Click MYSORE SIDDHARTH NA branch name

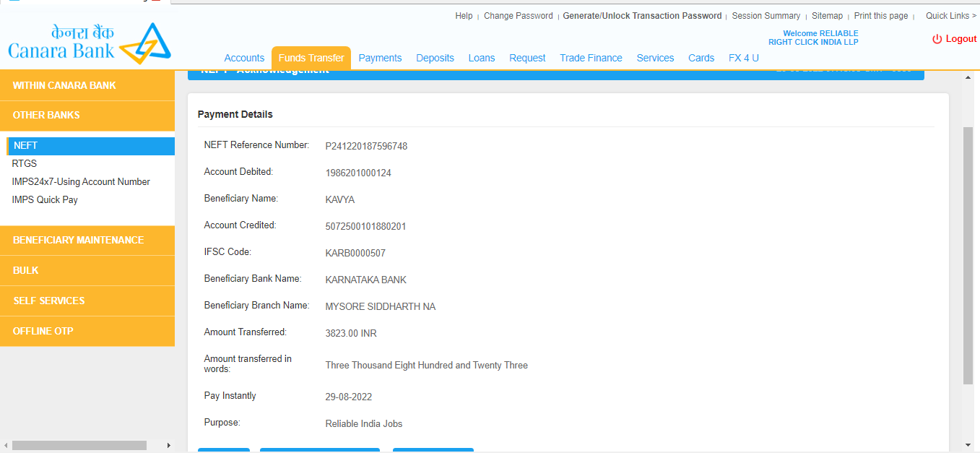[x=381, y=307]
